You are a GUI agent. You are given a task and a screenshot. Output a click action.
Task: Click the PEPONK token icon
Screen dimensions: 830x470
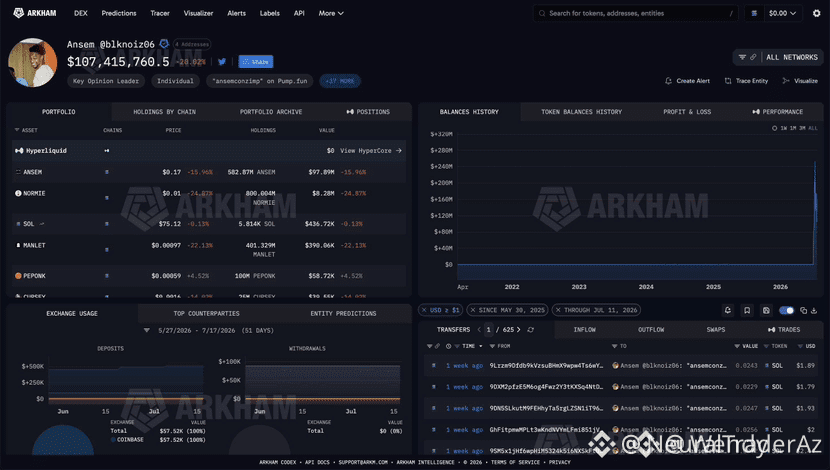[x=18, y=276]
